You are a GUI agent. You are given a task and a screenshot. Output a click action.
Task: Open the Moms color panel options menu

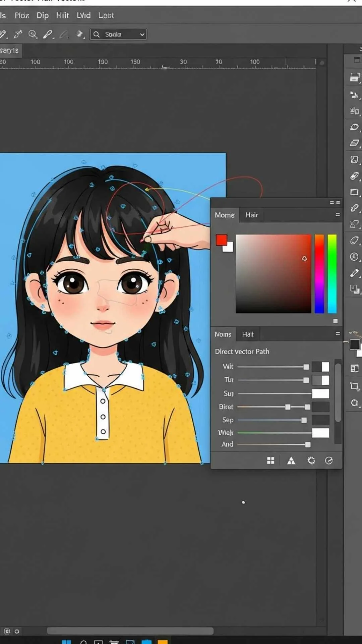click(338, 215)
